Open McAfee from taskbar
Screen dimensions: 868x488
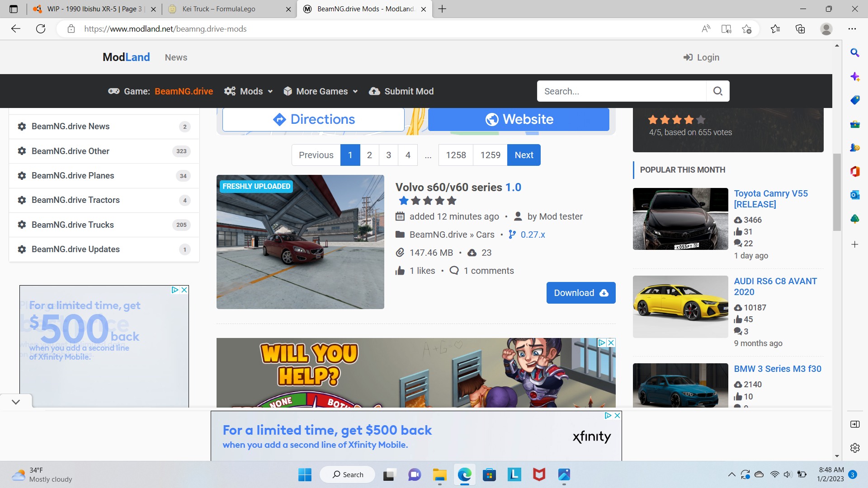[x=539, y=474]
